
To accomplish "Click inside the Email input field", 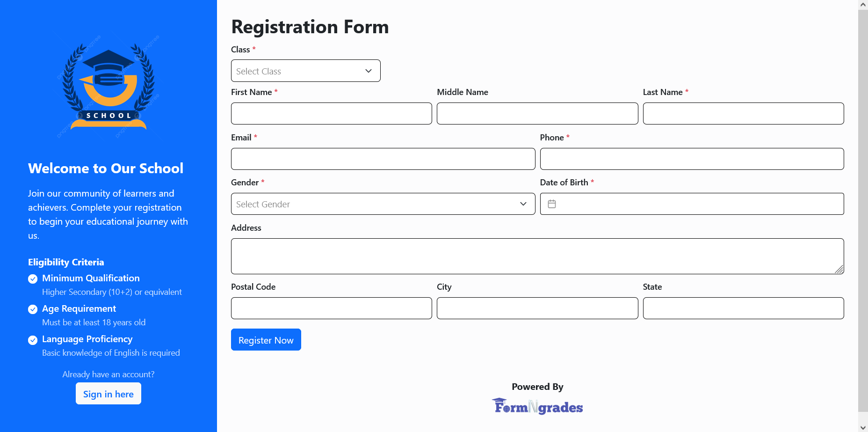I will 383,159.
